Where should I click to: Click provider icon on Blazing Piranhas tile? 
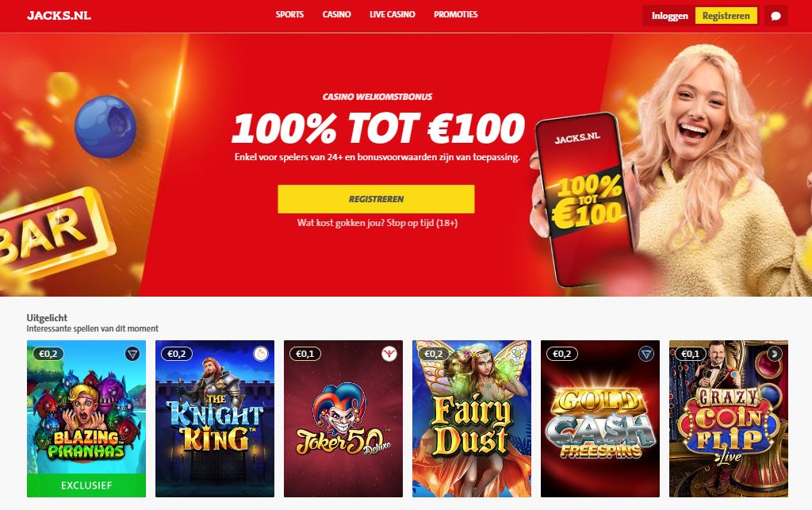(x=132, y=355)
